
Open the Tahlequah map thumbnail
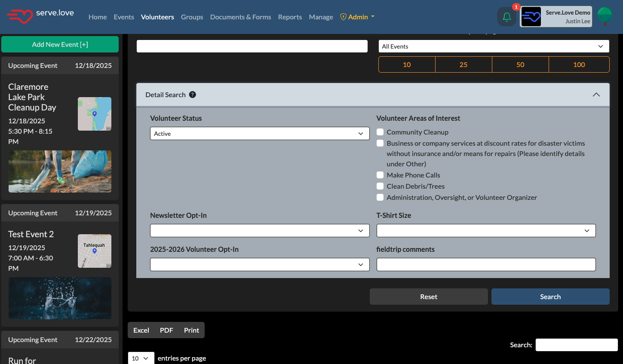coord(95,251)
